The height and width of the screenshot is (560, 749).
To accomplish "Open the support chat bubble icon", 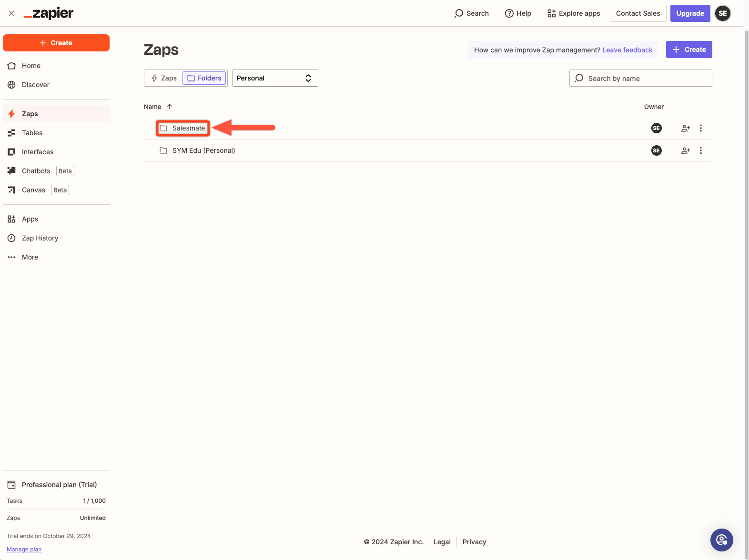I will 721,540.
